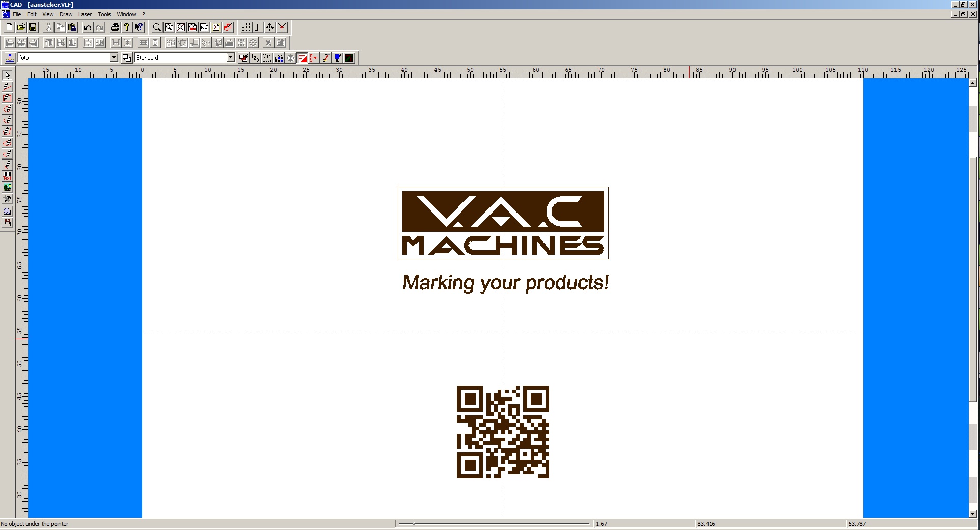This screenshot has width=980, height=530.
Task: Select the polyline drawing pencil tool
Action: tap(7, 131)
